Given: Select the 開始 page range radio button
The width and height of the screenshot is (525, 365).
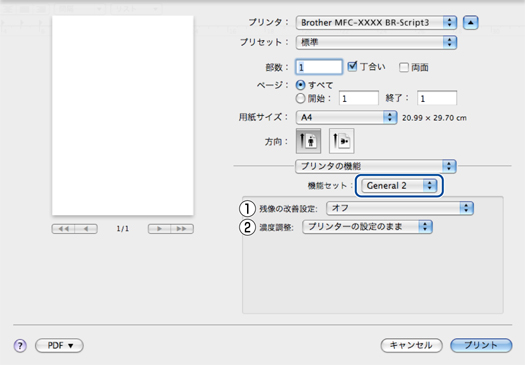Looking at the screenshot, I should 301,98.
